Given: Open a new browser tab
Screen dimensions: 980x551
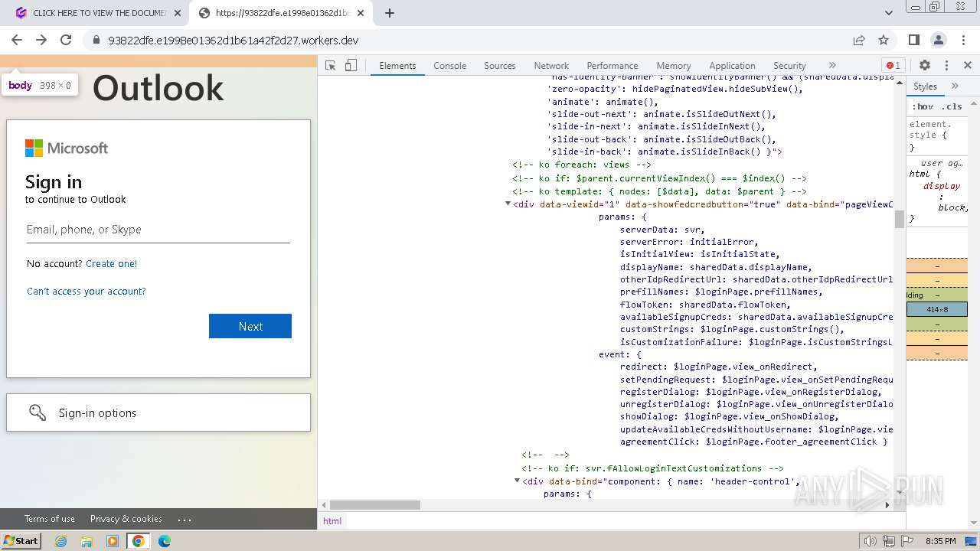Looking at the screenshot, I should pos(390,13).
